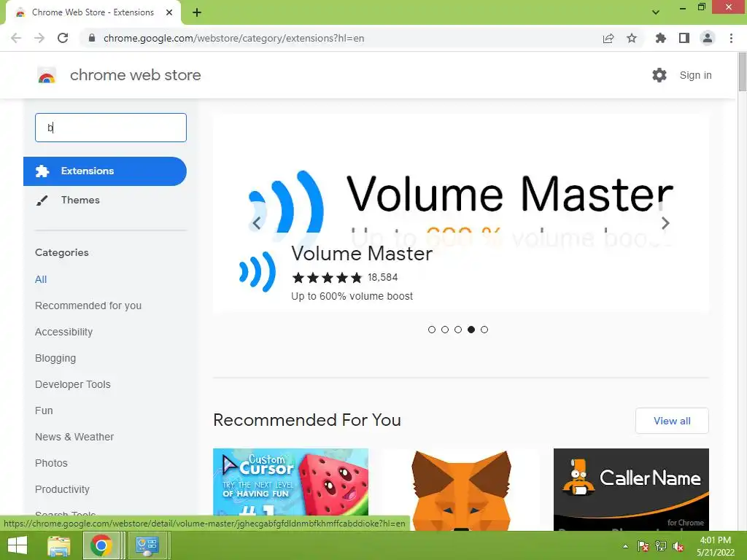This screenshot has width=747, height=560.
Task: Open MetaMask fox extension thumbnail
Action: point(461,489)
